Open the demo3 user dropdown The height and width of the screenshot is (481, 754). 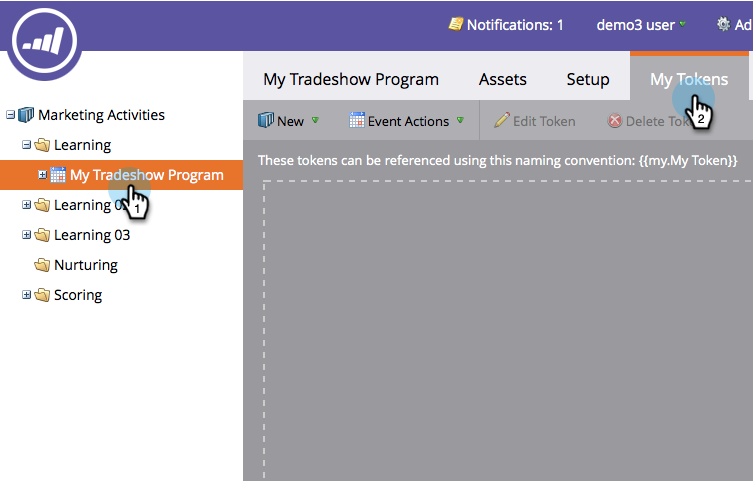tap(682, 24)
